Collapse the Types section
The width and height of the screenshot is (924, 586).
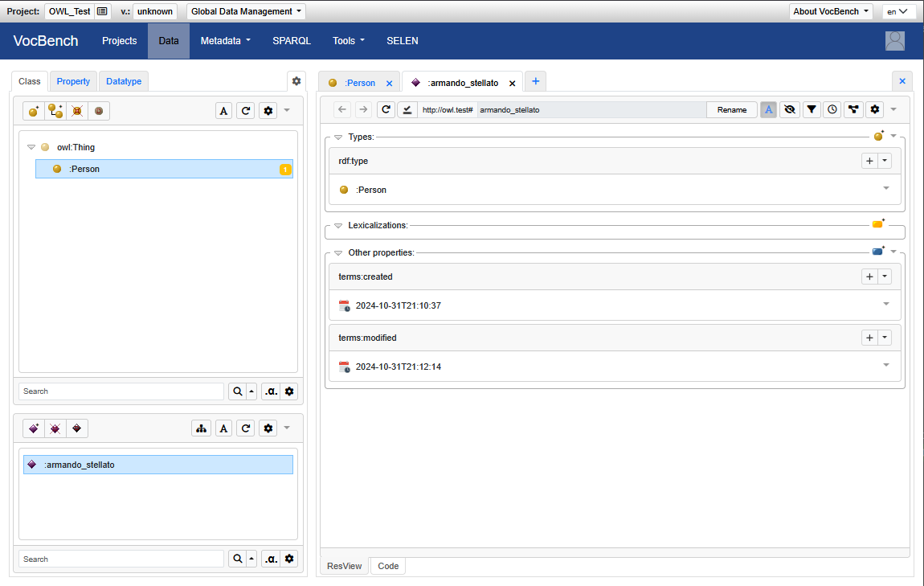pos(338,137)
